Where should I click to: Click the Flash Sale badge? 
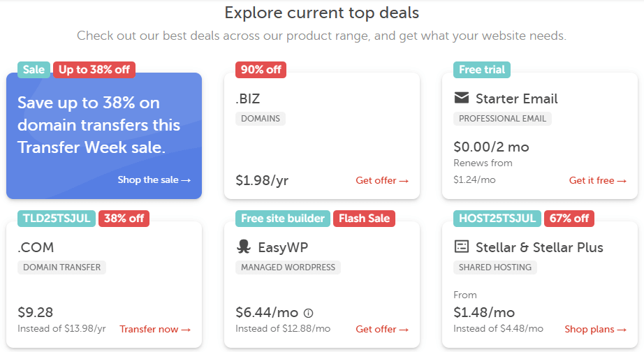point(364,218)
